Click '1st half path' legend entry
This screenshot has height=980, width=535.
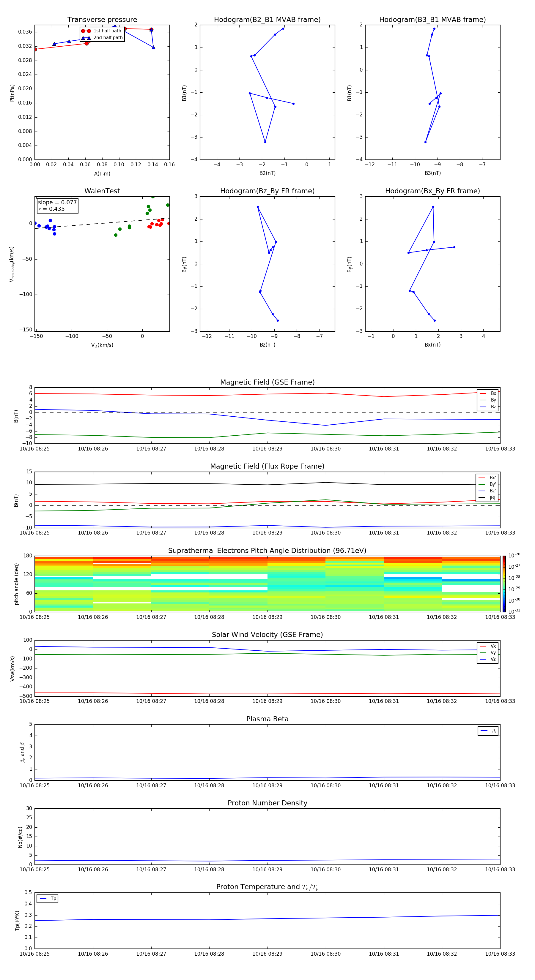point(101,31)
